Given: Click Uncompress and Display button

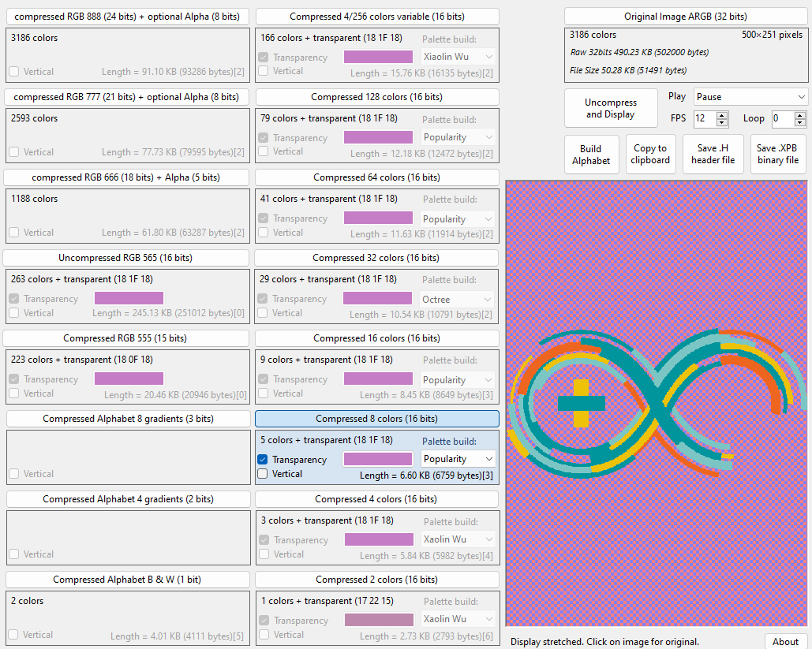Looking at the screenshot, I should [611, 108].
